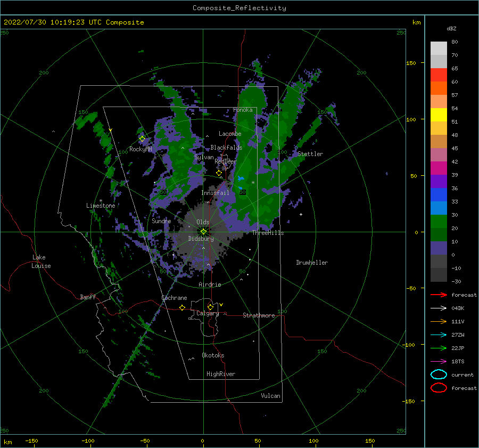Click the yellow diamond marker near Cochrane

tap(182, 307)
